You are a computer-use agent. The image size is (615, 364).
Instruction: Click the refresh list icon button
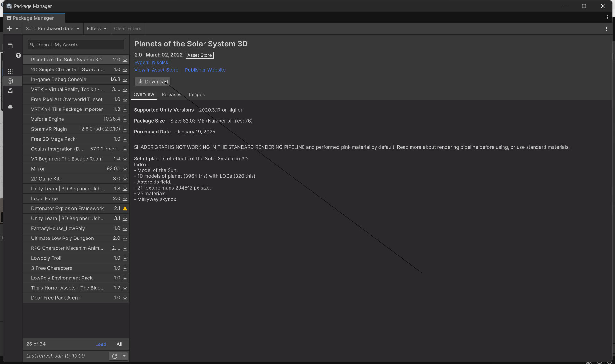pos(114,356)
